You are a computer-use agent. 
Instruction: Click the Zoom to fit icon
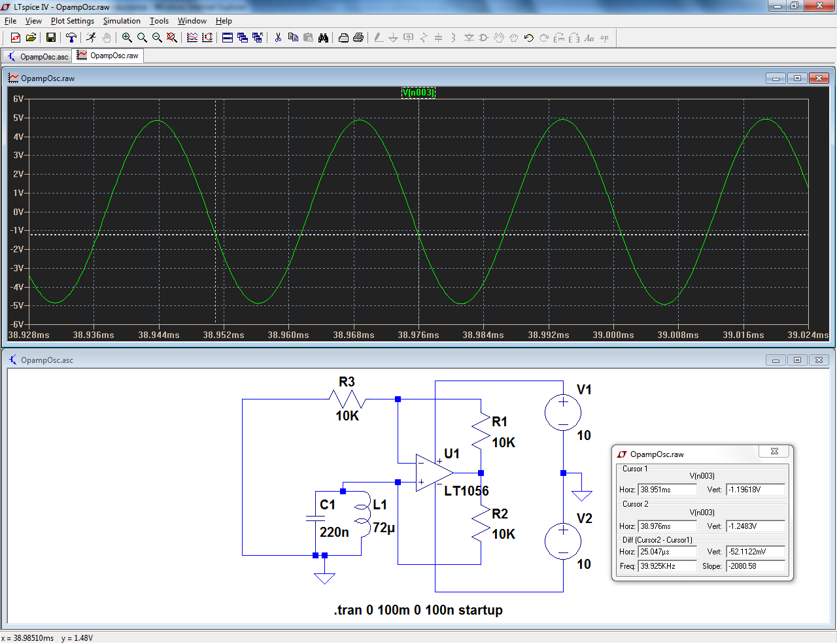(x=172, y=38)
